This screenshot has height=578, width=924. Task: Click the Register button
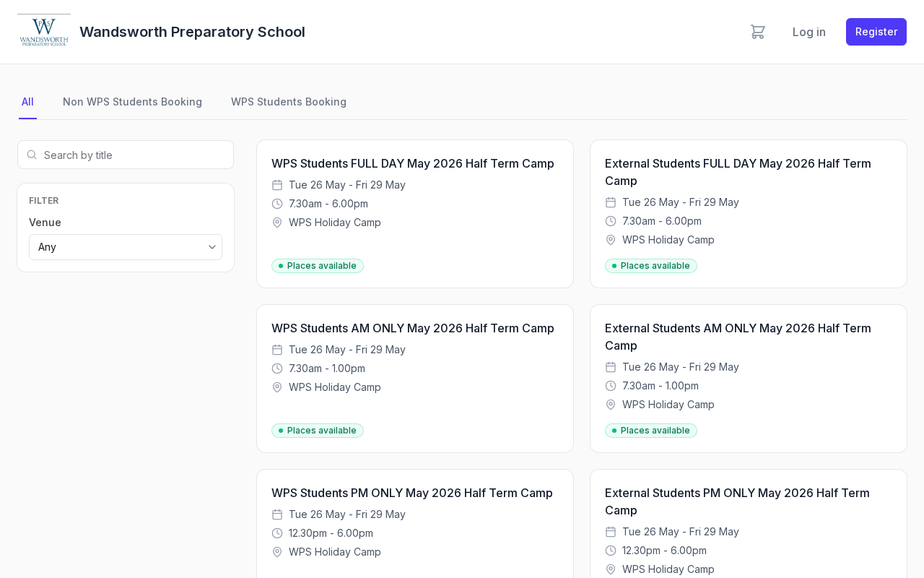876,32
